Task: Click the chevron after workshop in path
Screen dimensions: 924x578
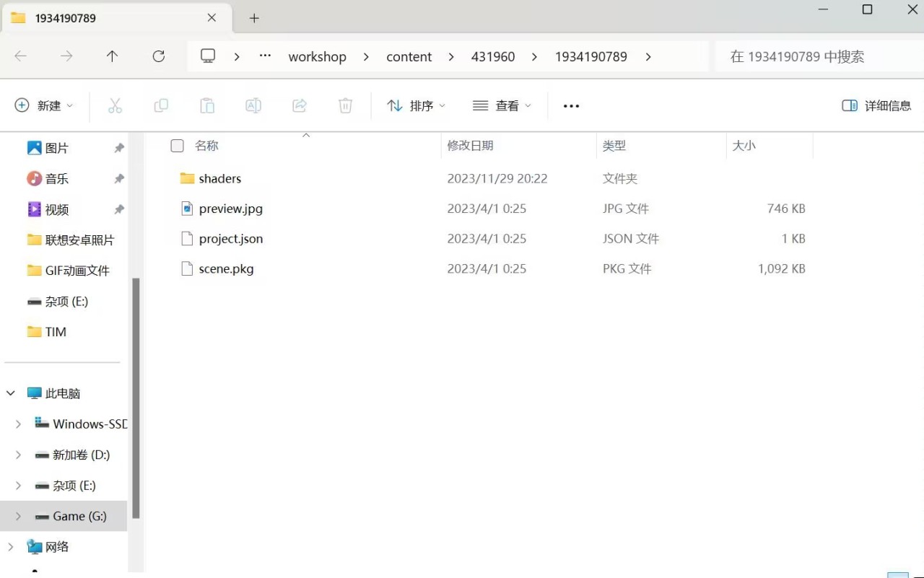Action: click(367, 57)
